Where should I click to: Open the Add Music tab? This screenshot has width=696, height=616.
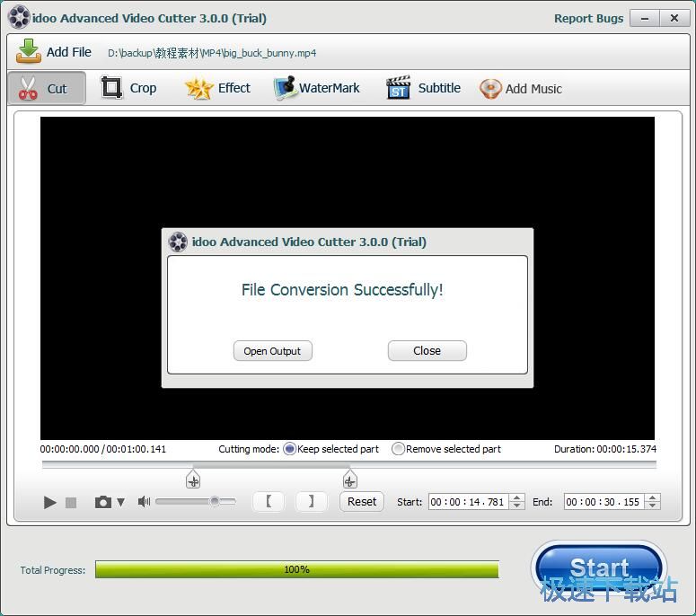521,88
